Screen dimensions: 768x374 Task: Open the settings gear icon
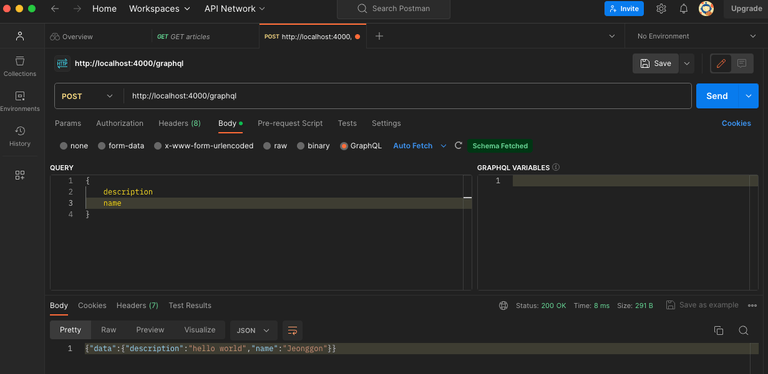661,9
